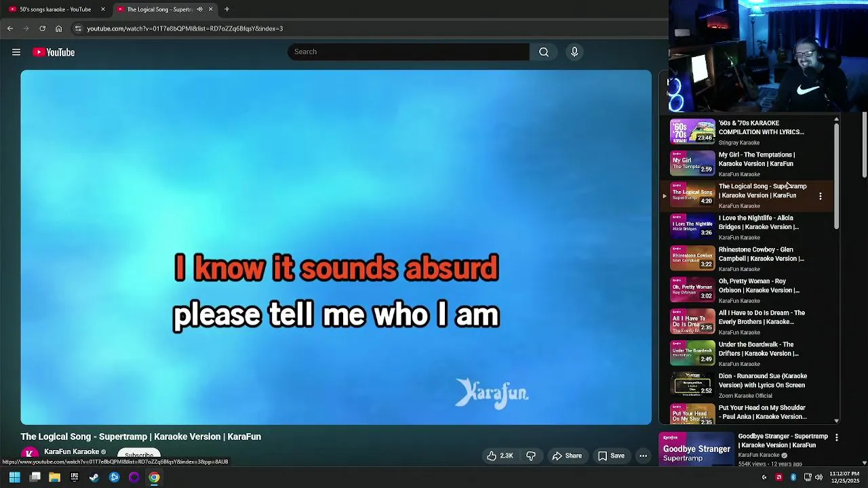Switch to the 50's songs karaoke tab
The image size is (868, 488).
[56, 9]
